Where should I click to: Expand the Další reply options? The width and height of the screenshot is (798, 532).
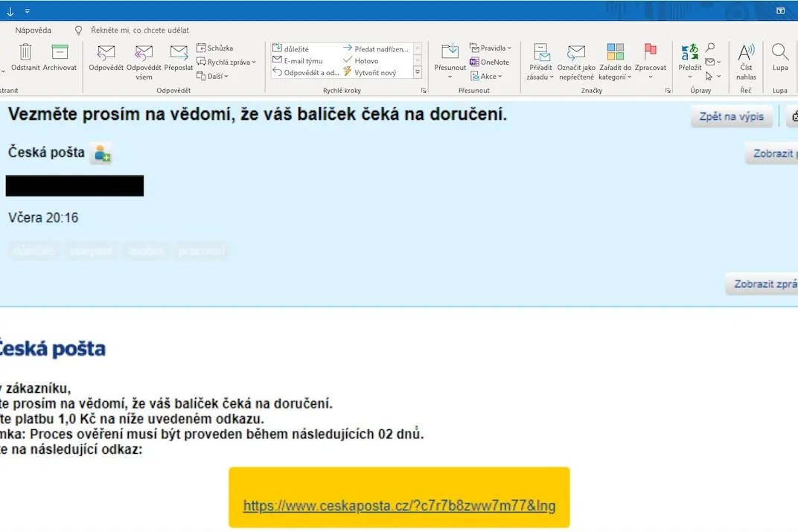[213, 76]
